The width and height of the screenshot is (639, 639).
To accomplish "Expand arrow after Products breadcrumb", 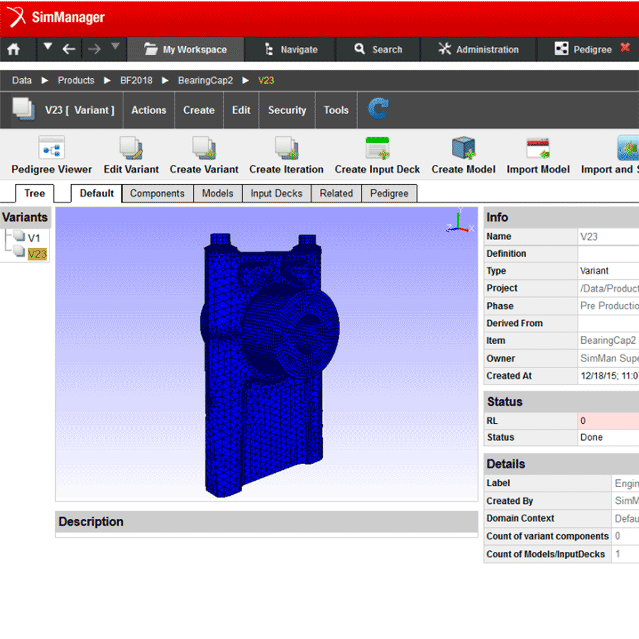I will click(107, 80).
